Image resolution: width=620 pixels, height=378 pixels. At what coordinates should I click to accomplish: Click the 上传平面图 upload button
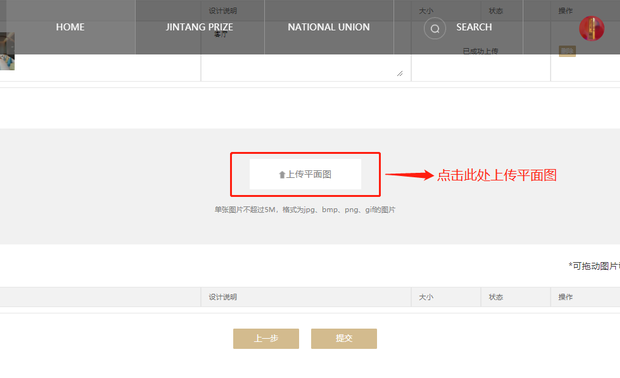click(x=305, y=174)
